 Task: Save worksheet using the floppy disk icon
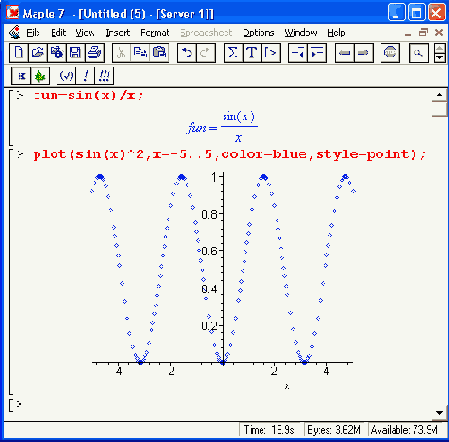[x=75, y=53]
